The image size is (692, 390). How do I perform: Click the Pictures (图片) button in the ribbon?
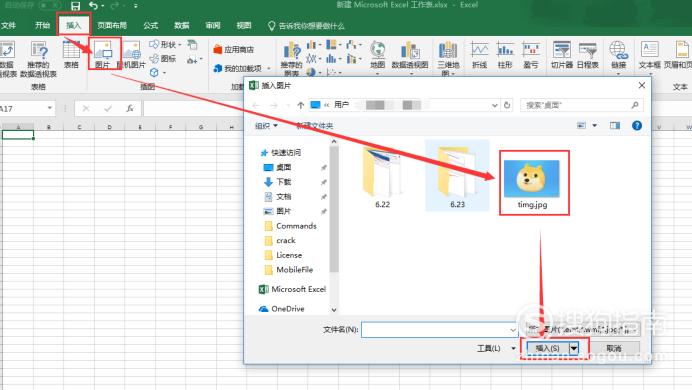click(102, 54)
